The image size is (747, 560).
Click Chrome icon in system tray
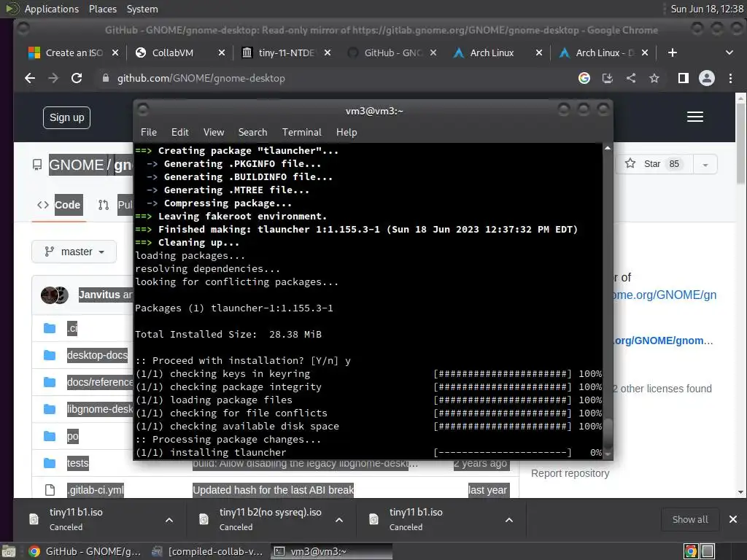(690, 551)
